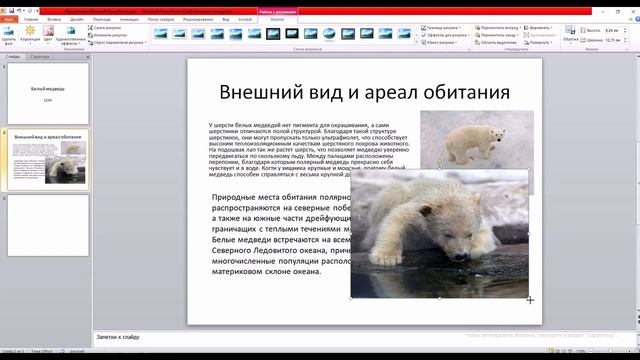Close the slides panel with X

pyautogui.click(x=88, y=57)
